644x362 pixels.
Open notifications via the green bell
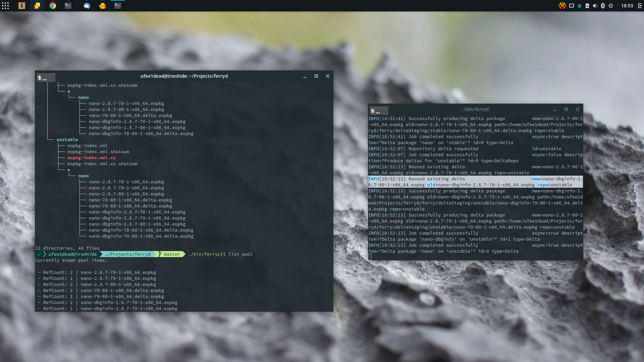coord(580,6)
